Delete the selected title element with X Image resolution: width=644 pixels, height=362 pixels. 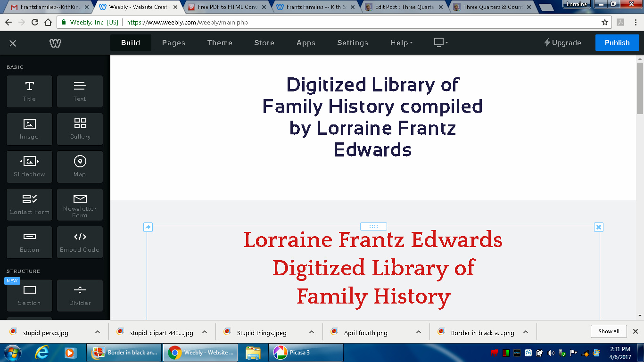coord(598,227)
